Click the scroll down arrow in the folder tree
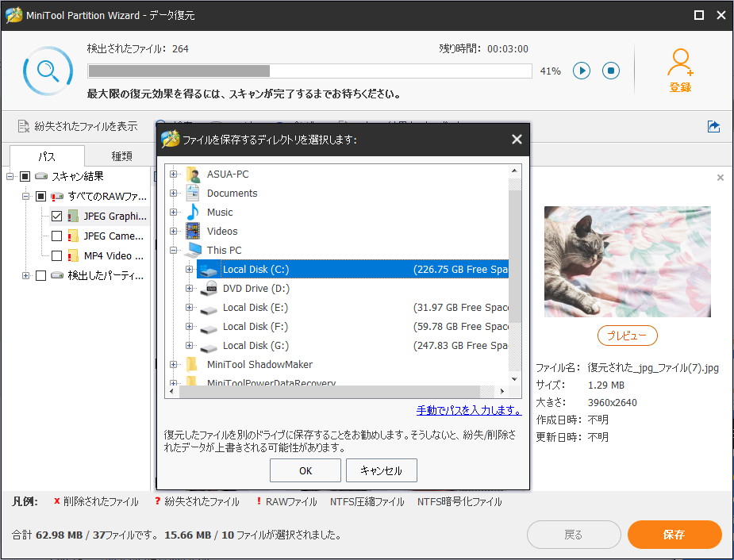 514,379
